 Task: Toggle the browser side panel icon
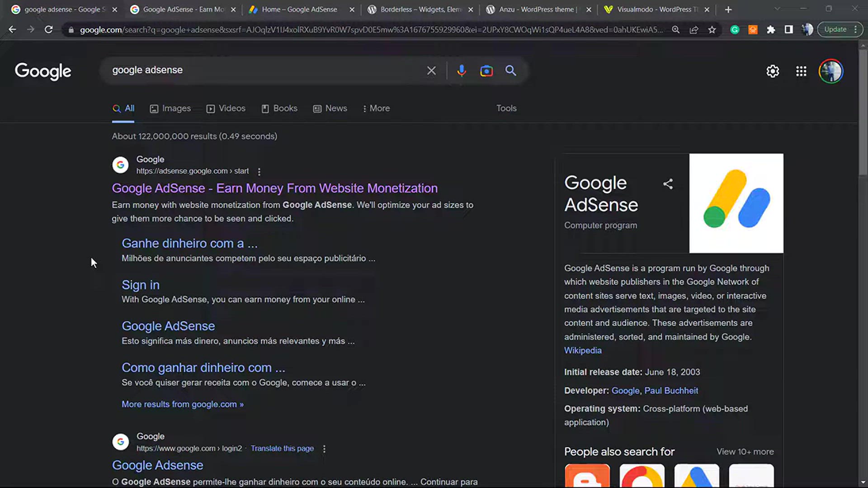pyautogui.click(x=788, y=29)
